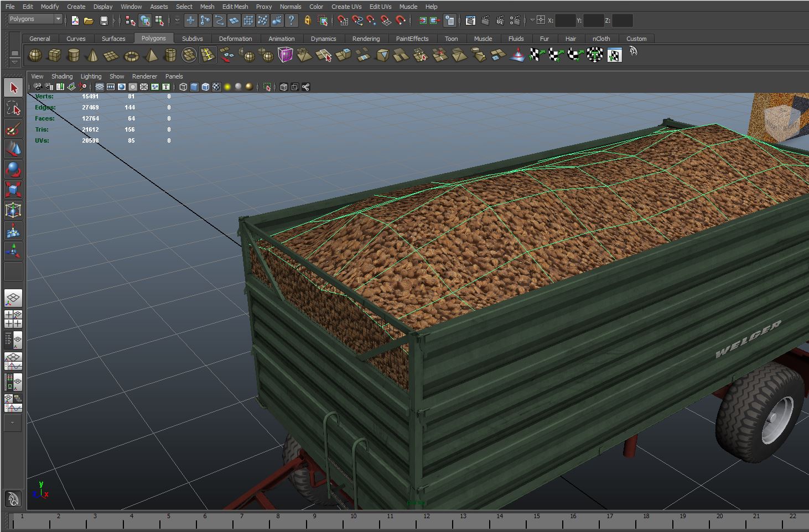Open the Edit Mesh menu
This screenshot has height=532, width=809.
[235, 7]
